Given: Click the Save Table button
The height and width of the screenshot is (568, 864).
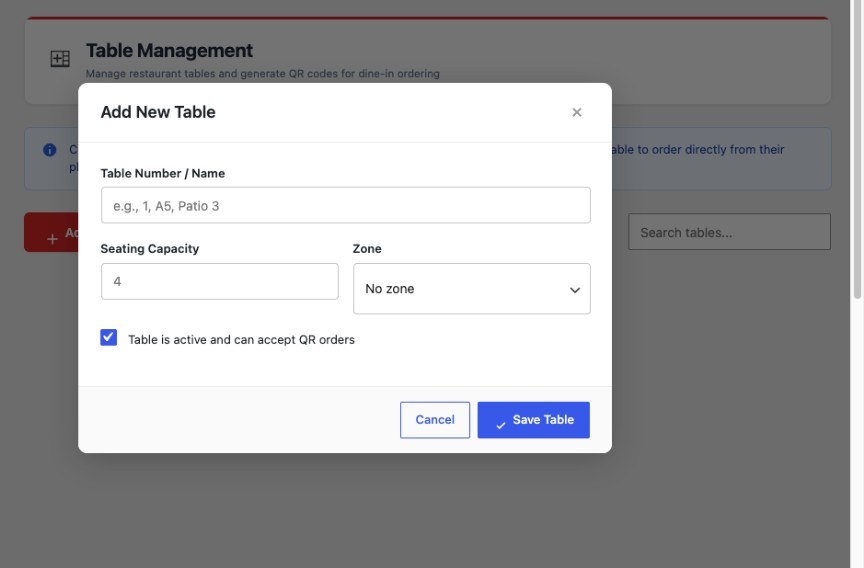Looking at the screenshot, I should point(533,420).
